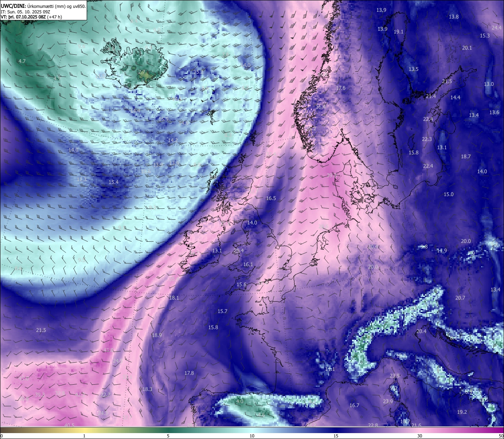Click the 18.9 value label
This screenshot has height=439, width=504.
point(157,335)
